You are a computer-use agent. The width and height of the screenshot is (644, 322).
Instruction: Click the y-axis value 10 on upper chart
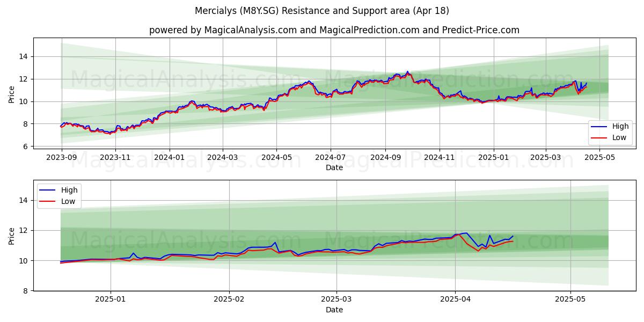point(24,101)
